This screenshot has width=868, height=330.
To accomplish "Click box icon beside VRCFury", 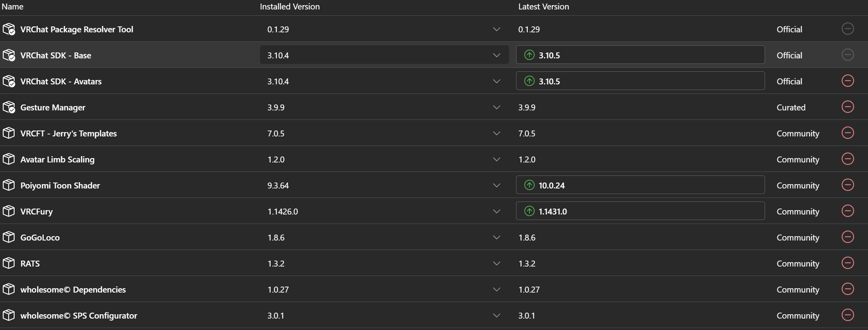I will pyautogui.click(x=9, y=211).
